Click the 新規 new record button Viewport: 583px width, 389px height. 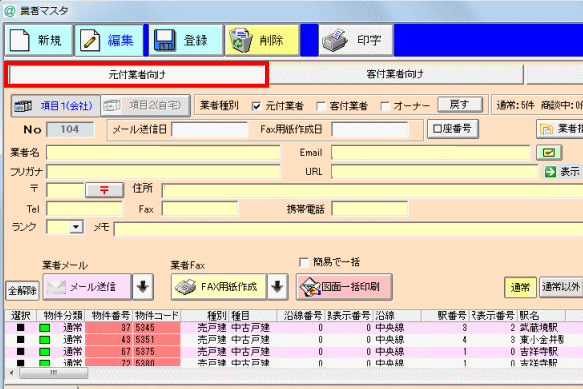click(x=39, y=40)
